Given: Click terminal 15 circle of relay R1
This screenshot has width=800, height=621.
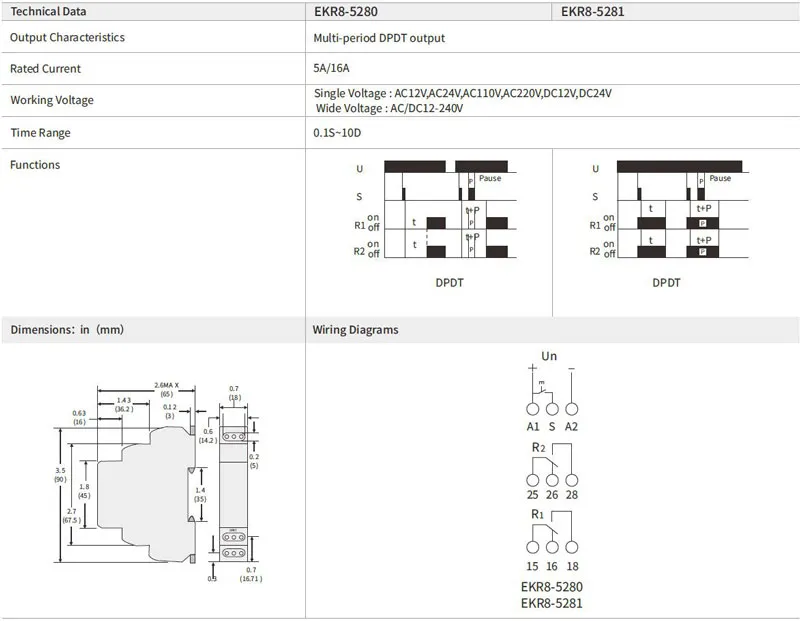Looking at the screenshot, I should coord(532,547).
